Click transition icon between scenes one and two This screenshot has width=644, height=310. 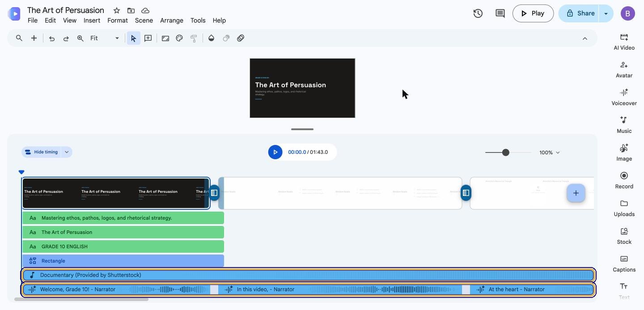click(x=214, y=193)
